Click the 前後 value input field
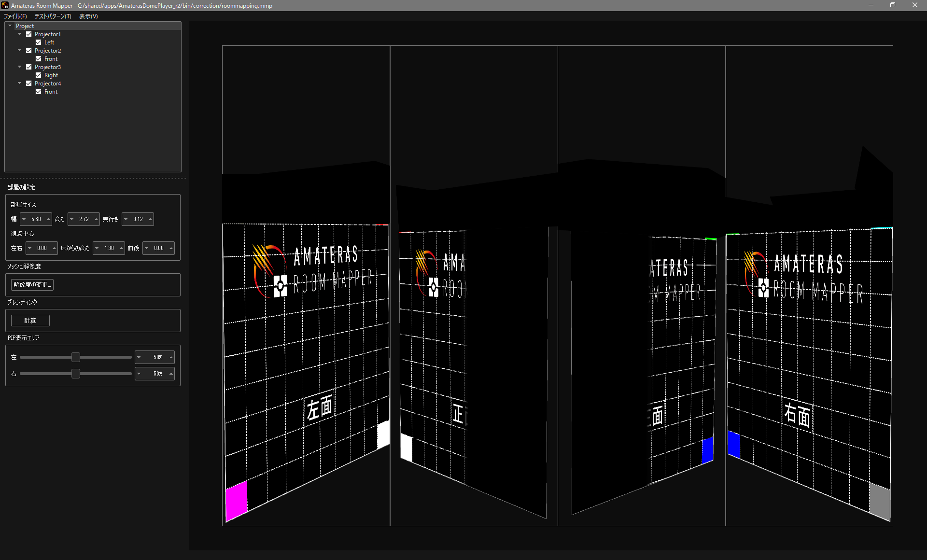This screenshot has height=560, width=927. (x=159, y=248)
